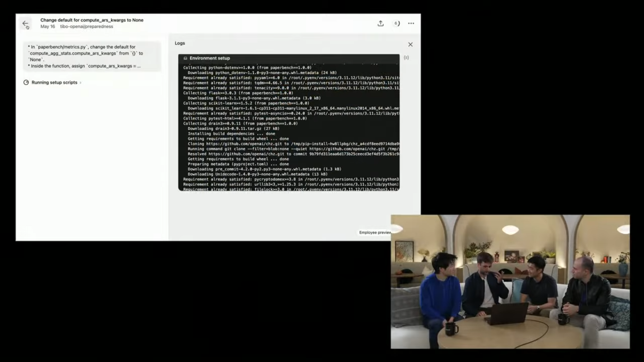Click the small icon beside Environment setup log
The height and width of the screenshot is (362, 644).
click(406, 58)
